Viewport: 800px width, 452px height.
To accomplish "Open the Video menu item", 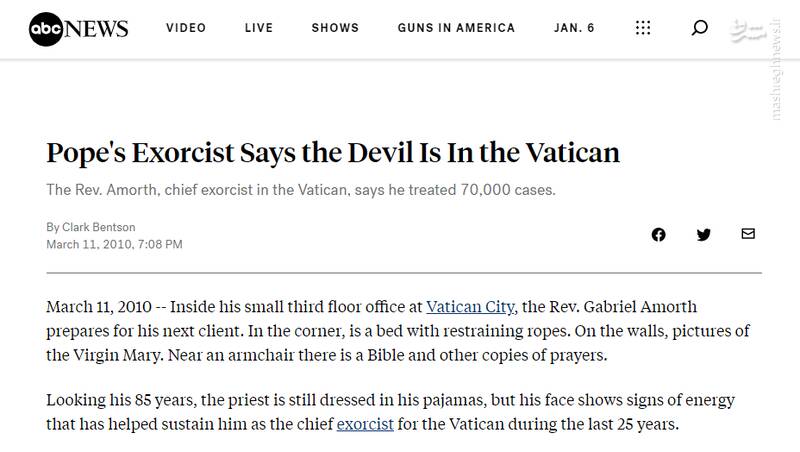I will [x=186, y=28].
